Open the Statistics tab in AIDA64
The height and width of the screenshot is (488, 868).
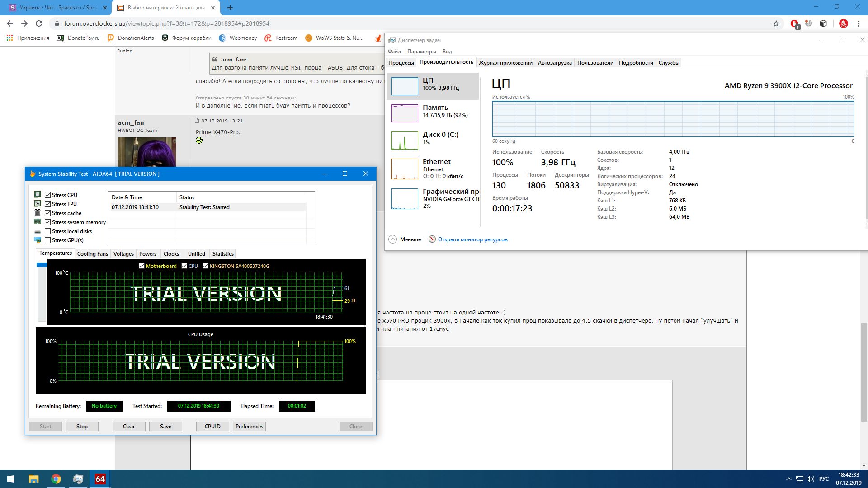point(223,254)
